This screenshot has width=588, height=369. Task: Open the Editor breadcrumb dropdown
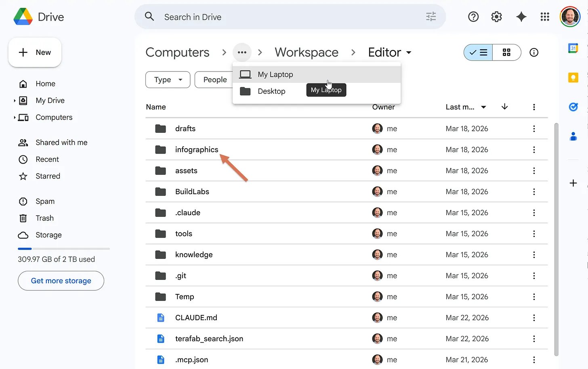coord(389,52)
